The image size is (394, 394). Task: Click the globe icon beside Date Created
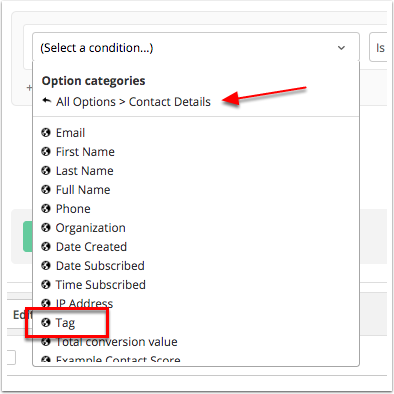pos(46,247)
